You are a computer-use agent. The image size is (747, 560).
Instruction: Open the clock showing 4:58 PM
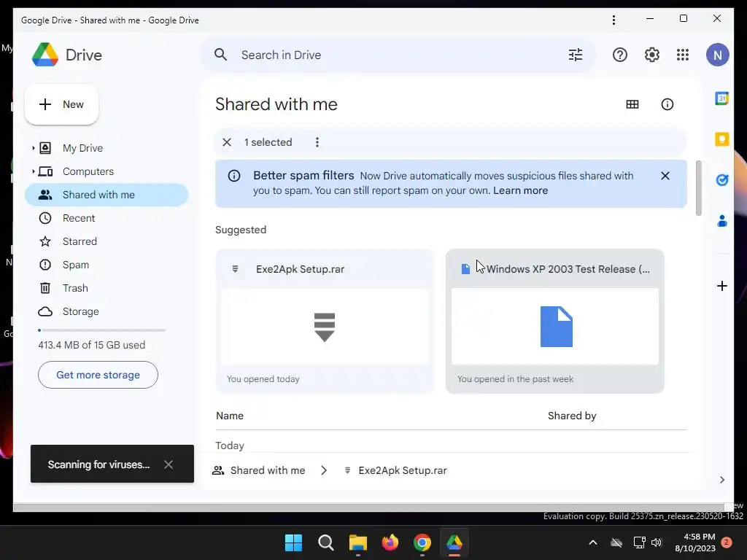(695, 542)
